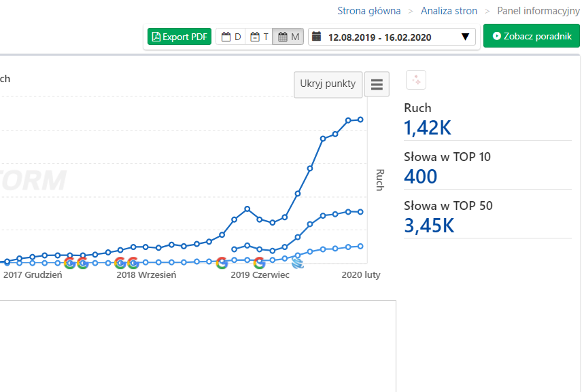Click the blue globe event marker on the chart

coord(297,262)
